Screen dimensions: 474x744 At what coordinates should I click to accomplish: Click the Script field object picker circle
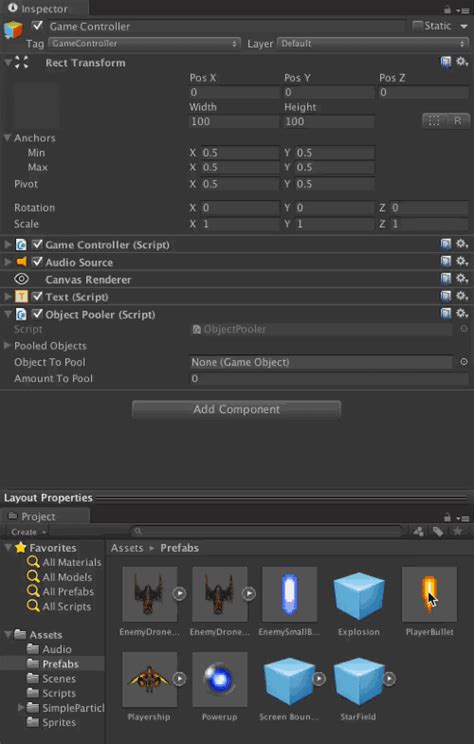pos(464,329)
